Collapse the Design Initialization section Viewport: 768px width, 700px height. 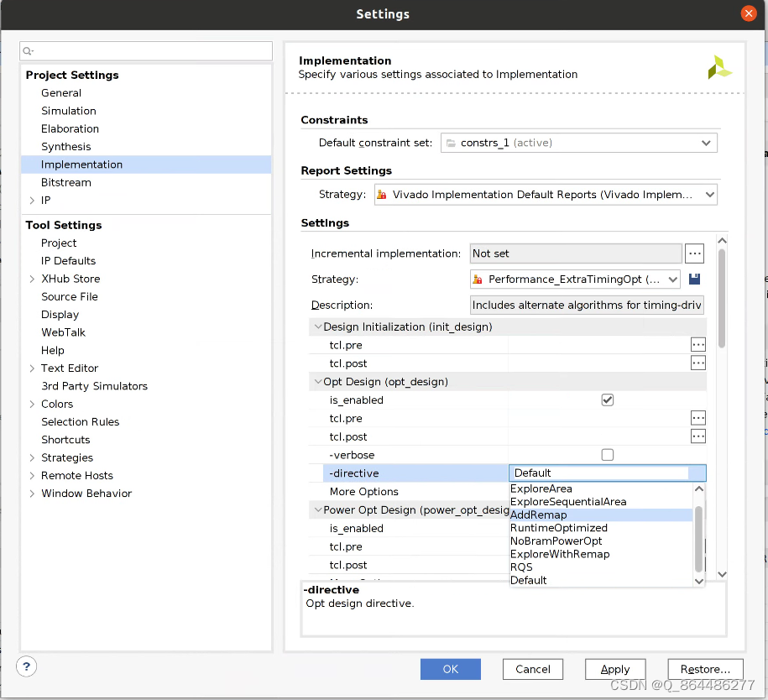click(x=318, y=326)
